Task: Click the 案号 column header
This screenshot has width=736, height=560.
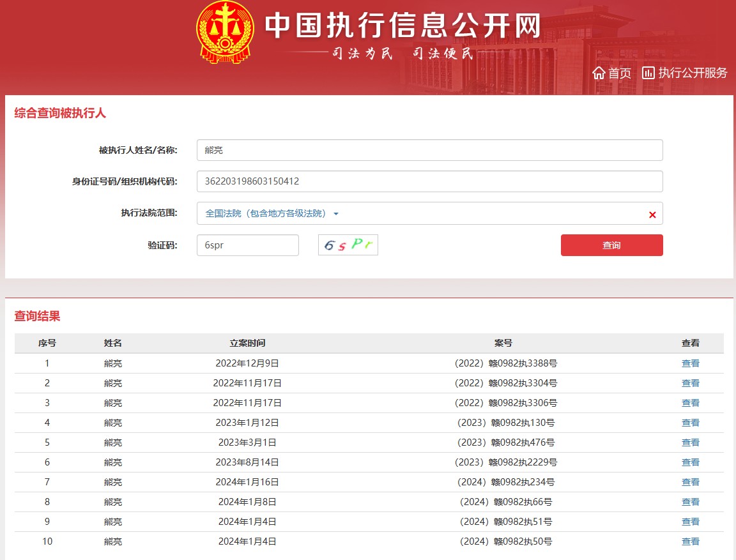Action: [503, 343]
